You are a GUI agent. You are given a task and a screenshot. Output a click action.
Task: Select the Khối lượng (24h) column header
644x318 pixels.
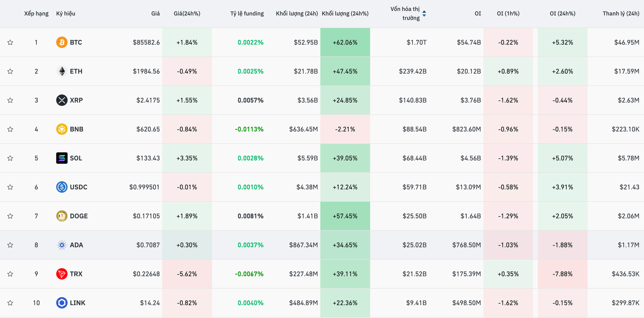(x=297, y=14)
